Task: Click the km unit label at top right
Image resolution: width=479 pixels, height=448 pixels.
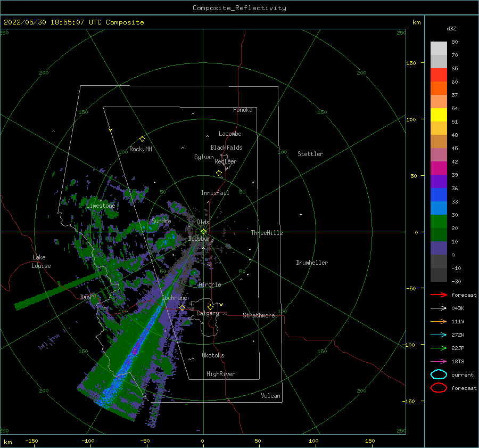Action: point(417,22)
